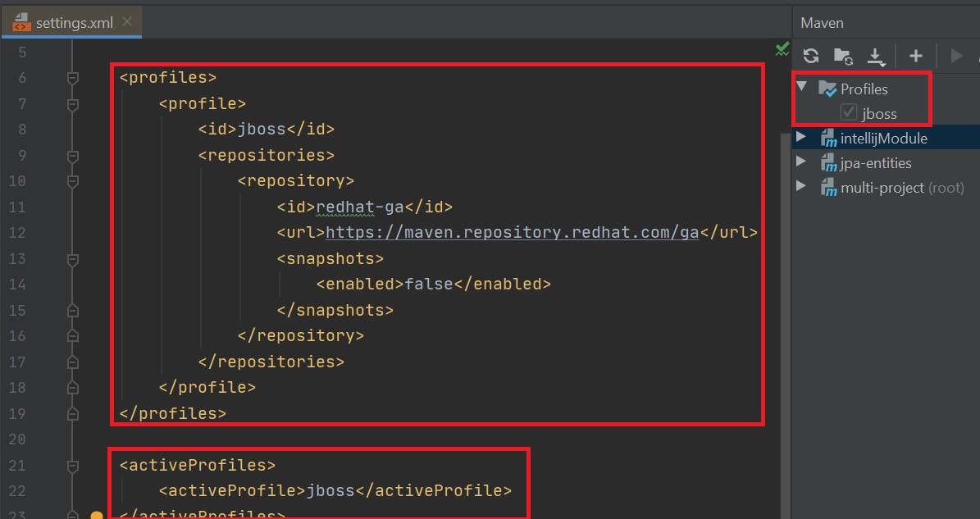This screenshot has width=980, height=519.
Task: Expand the intellijModule Maven project
Action: 801,138
